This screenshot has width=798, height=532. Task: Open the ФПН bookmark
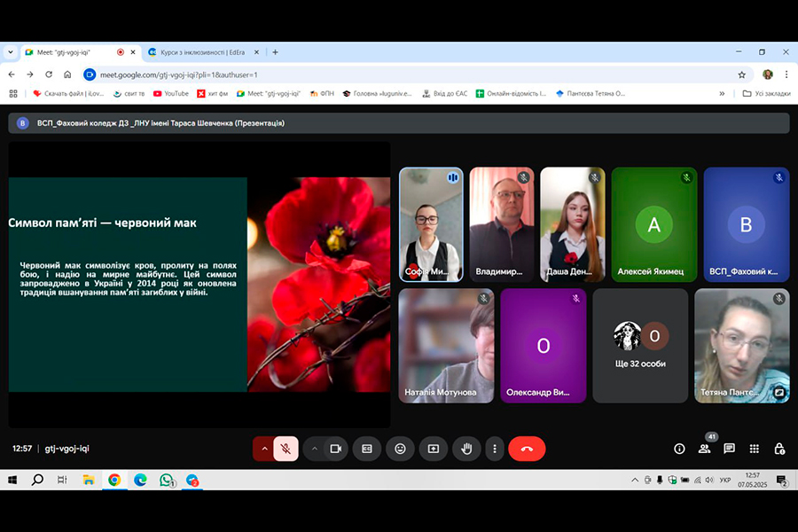322,94
